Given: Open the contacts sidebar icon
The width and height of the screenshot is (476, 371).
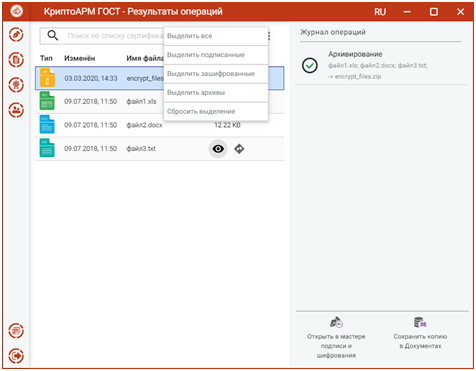Looking at the screenshot, I should click(16, 110).
